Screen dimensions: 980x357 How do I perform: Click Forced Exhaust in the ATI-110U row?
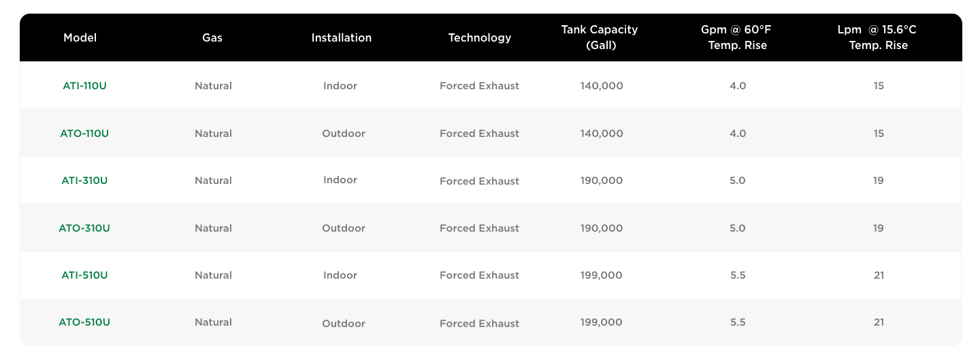coord(479,86)
